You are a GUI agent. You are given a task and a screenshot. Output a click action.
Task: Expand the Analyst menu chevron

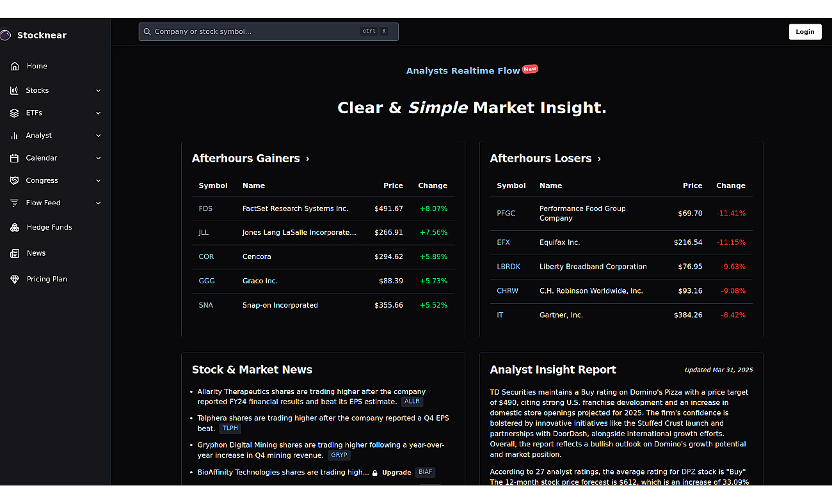click(x=99, y=136)
